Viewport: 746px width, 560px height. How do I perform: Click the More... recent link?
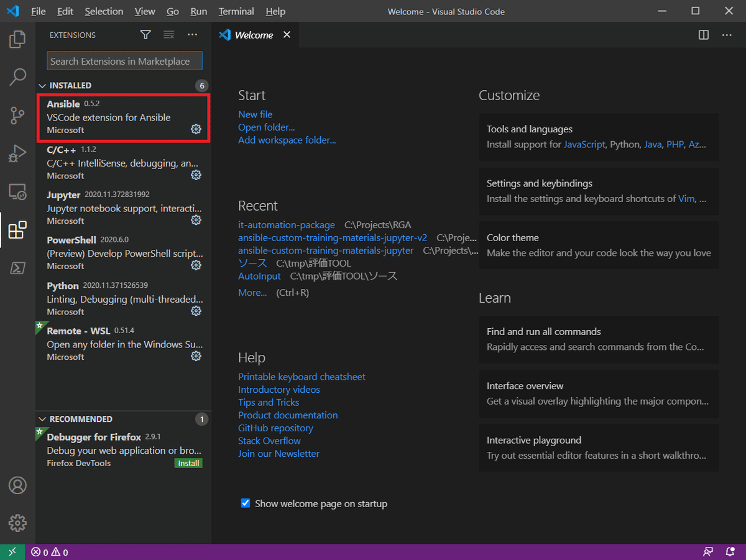tap(252, 293)
